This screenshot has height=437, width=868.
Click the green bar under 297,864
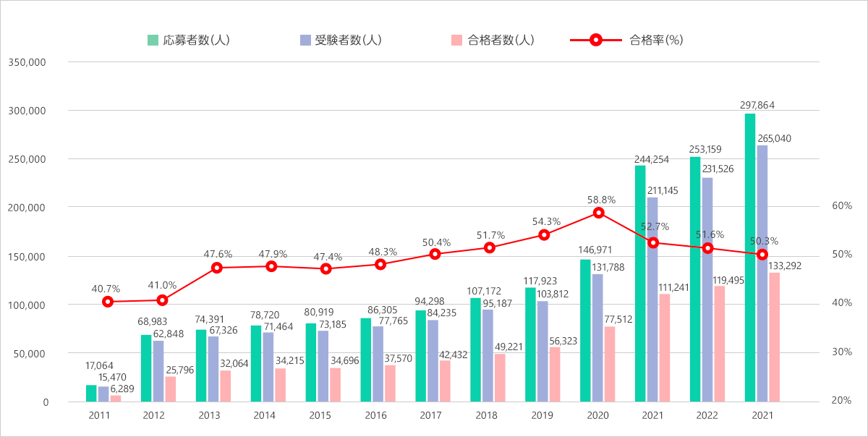(x=750, y=258)
